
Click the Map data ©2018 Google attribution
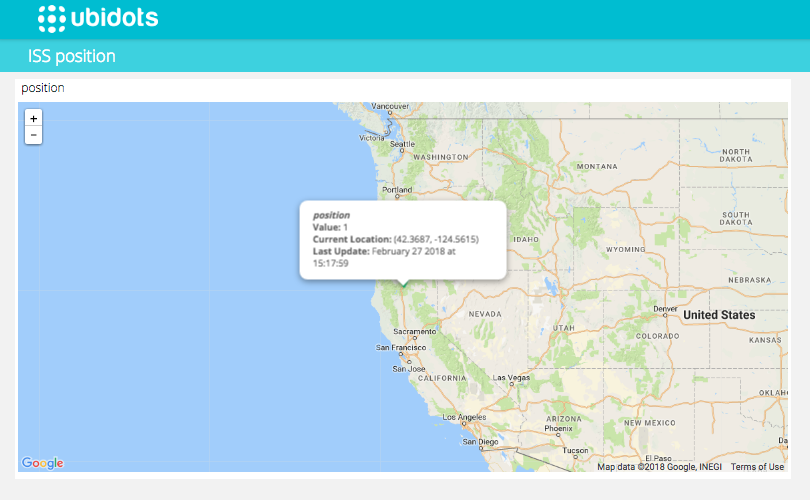tap(659, 466)
